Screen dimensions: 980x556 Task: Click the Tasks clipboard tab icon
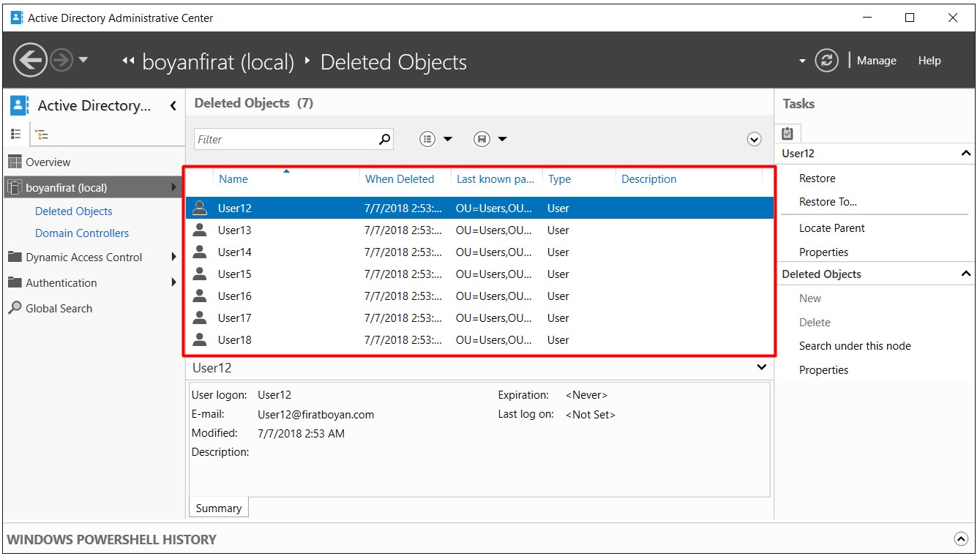pyautogui.click(x=788, y=134)
